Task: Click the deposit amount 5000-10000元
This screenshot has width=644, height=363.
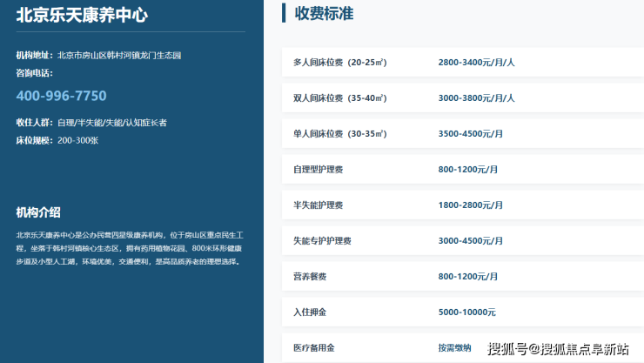Action: click(x=467, y=313)
